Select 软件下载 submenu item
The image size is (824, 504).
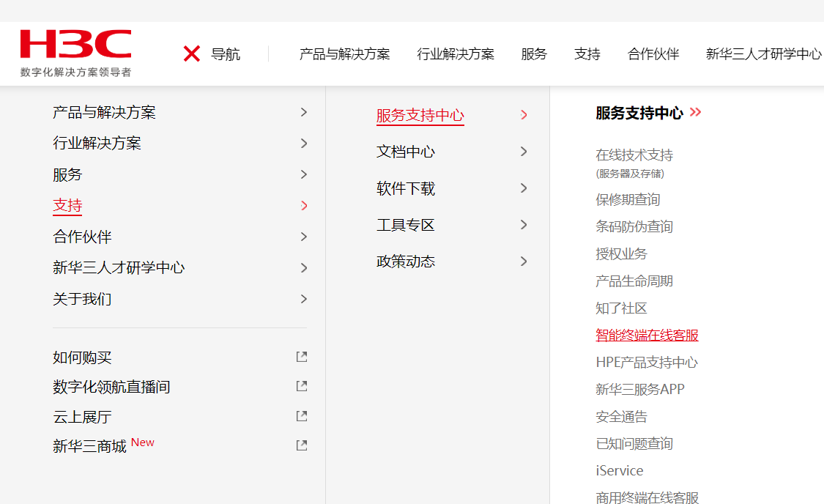406,188
